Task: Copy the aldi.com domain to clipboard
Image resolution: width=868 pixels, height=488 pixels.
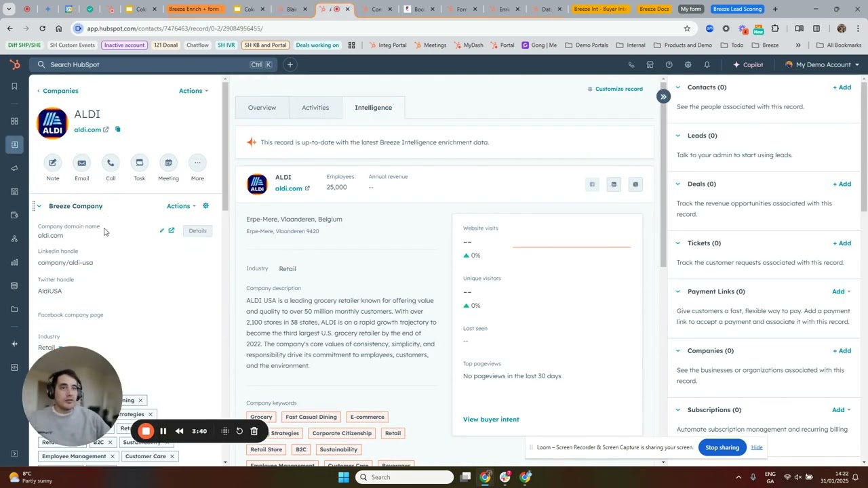Action: pos(117,129)
